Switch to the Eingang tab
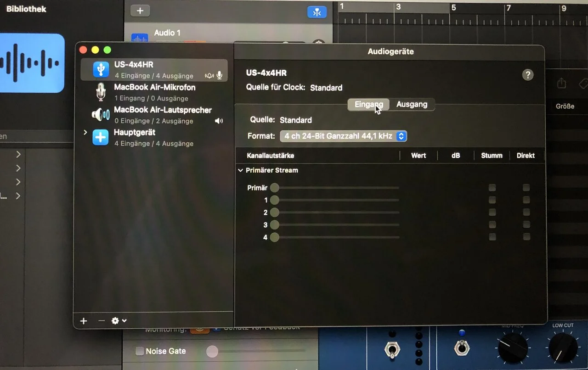This screenshot has width=588, height=370. point(368,105)
